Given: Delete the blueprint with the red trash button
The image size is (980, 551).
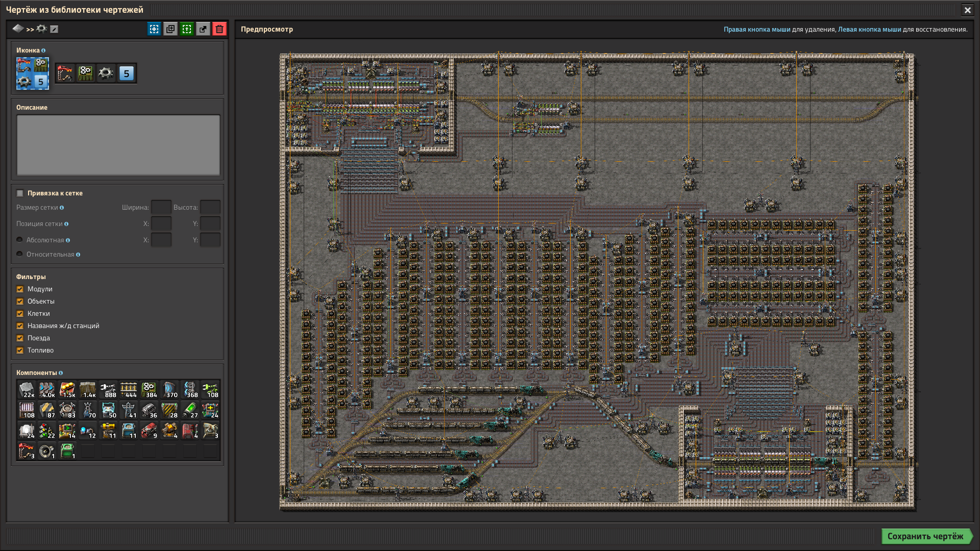Looking at the screenshot, I should pos(219,29).
